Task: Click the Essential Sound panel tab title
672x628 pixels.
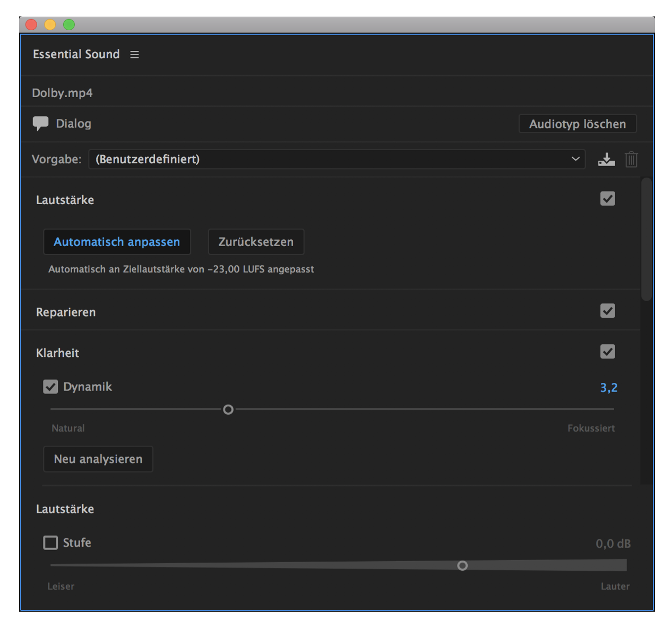Action: [76, 54]
